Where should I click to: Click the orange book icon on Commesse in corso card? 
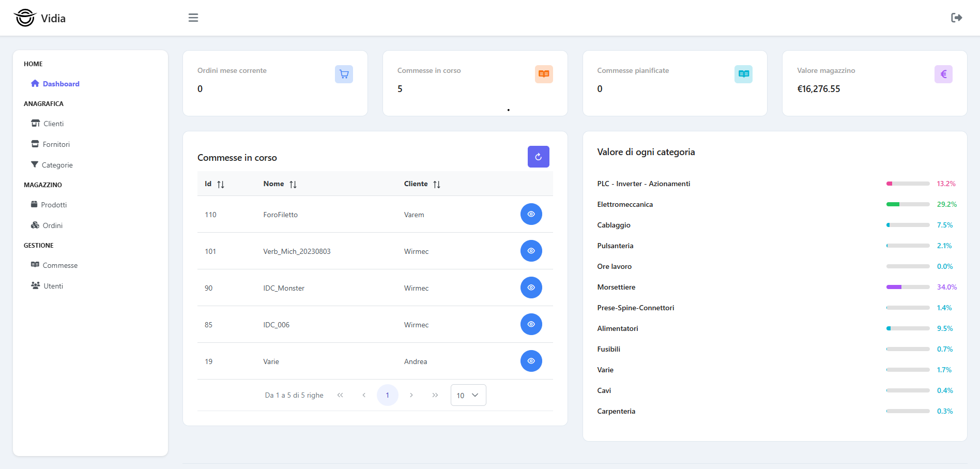tap(544, 74)
